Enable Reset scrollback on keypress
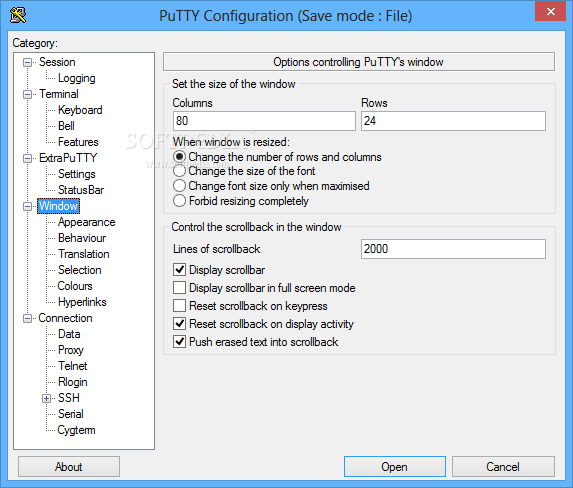 (x=179, y=306)
